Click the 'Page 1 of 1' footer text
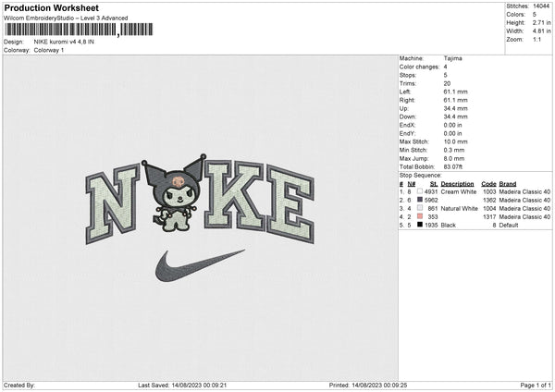The height and width of the screenshot is (392, 555). tap(536, 386)
